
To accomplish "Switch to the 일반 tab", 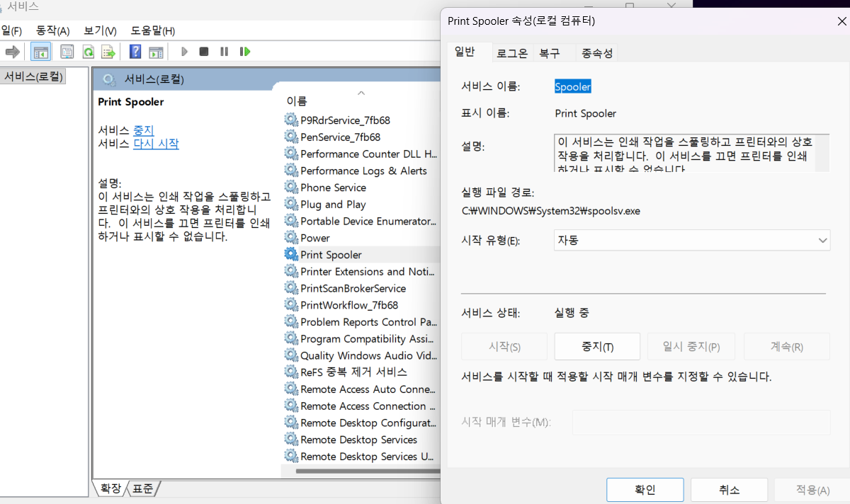I will [x=465, y=52].
